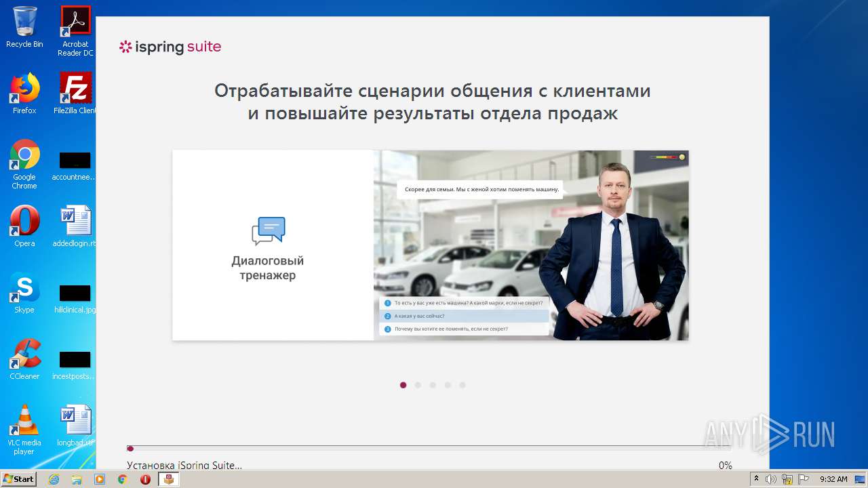Click the dialog simulator chat bubbles icon

269,231
